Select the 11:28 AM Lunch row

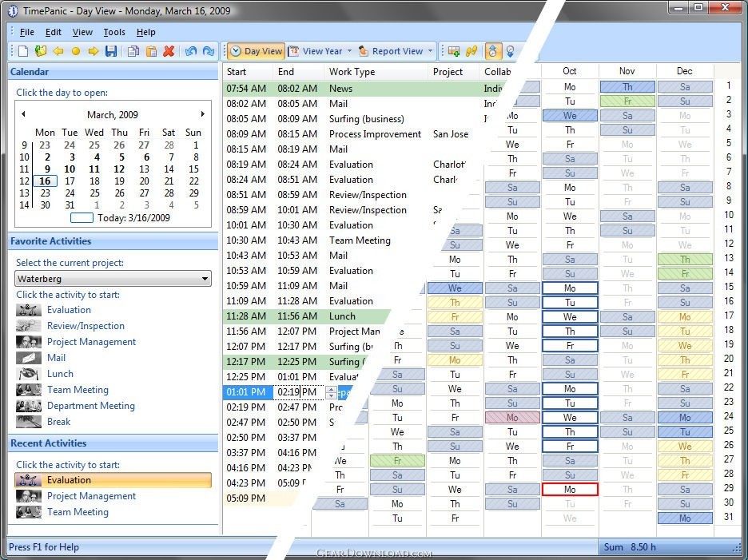click(308, 316)
